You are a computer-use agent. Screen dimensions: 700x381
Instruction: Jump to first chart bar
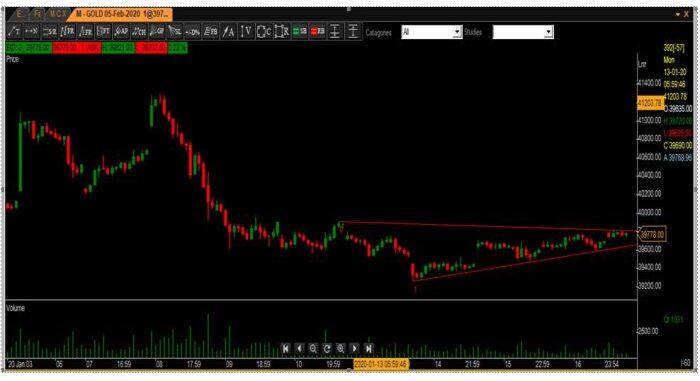(286, 348)
